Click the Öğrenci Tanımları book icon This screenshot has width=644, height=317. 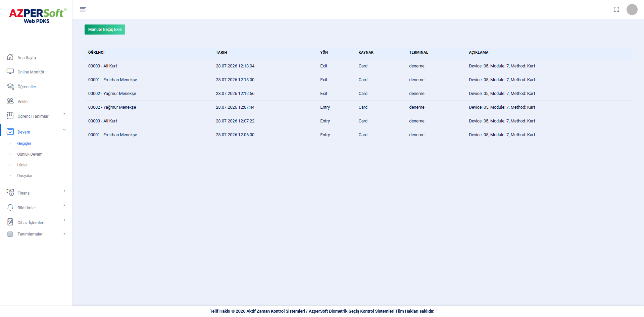(x=10, y=116)
